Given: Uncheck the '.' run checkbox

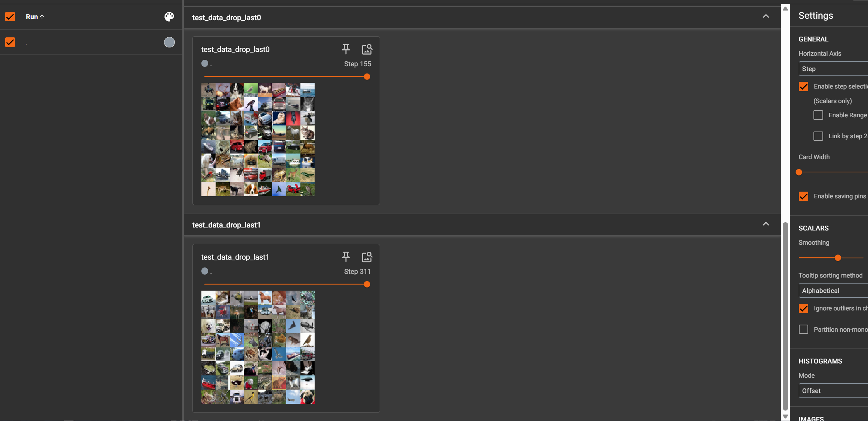Looking at the screenshot, I should point(10,42).
